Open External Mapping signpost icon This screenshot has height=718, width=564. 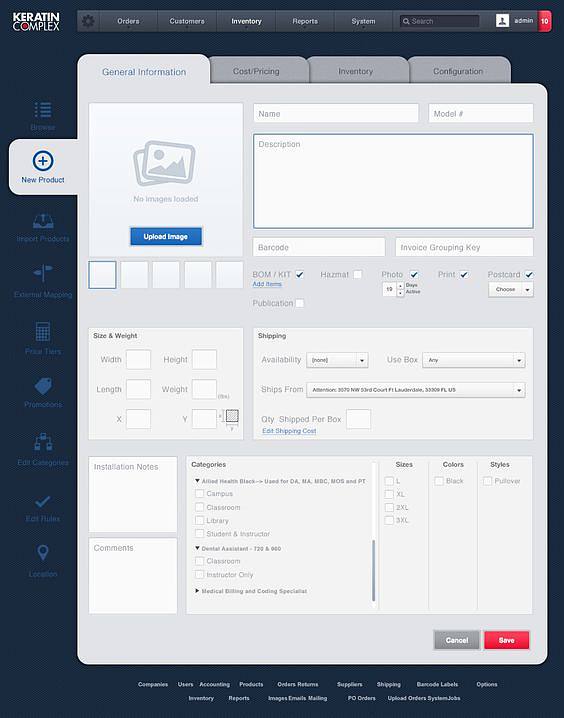coord(43,273)
